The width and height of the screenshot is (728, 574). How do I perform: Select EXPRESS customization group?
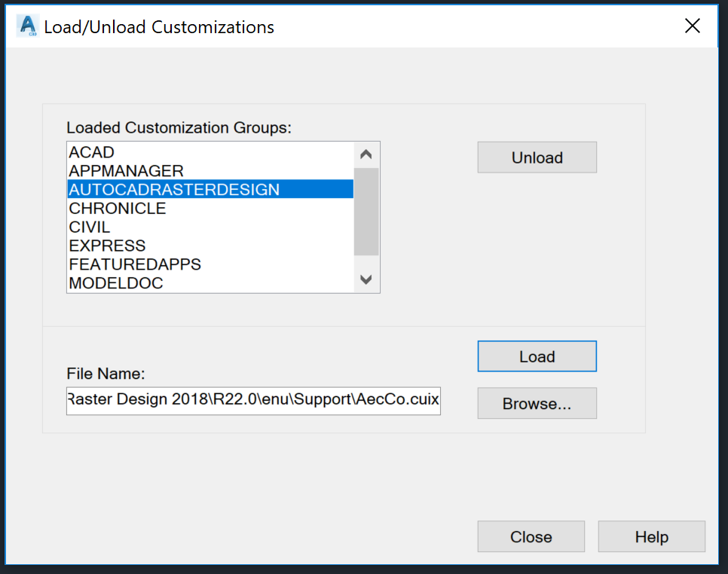point(210,246)
